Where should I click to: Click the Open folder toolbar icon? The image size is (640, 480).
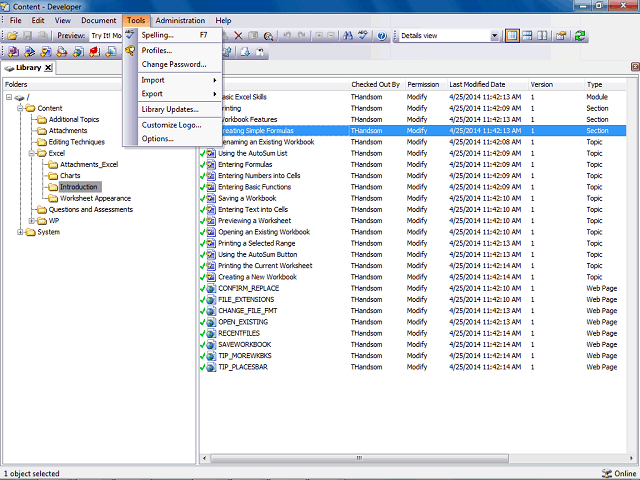[13, 36]
